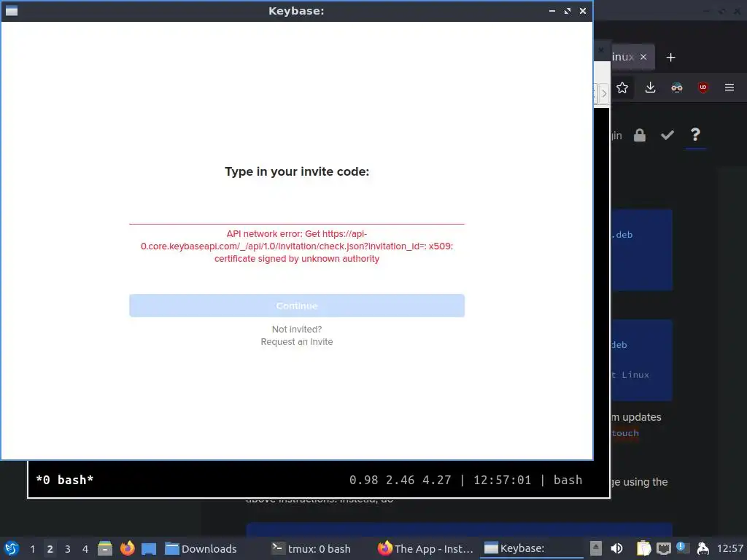Click the Continue button in Keybase
747x560 pixels.
(x=296, y=306)
